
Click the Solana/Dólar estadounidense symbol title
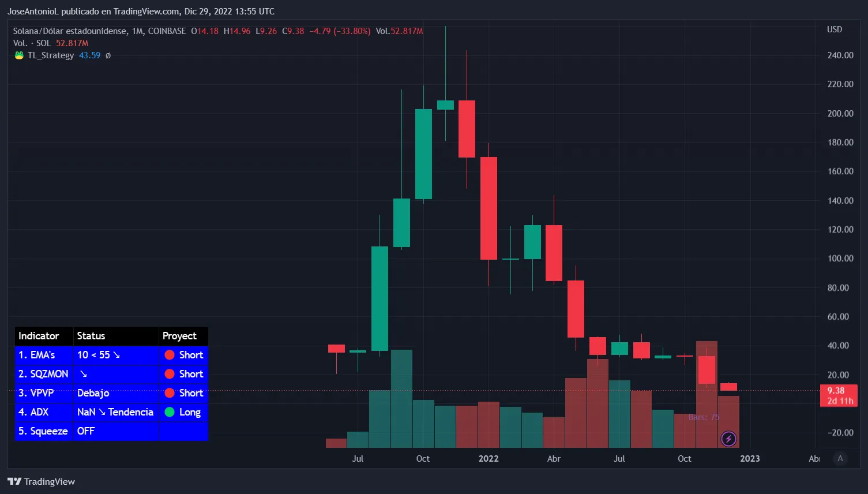tap(70, 31)
